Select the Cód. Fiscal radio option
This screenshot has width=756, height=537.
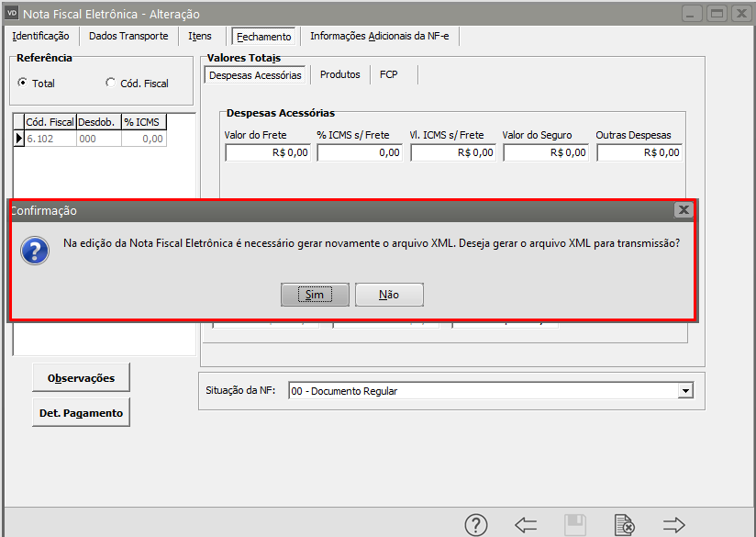click(x=111, y=83)
